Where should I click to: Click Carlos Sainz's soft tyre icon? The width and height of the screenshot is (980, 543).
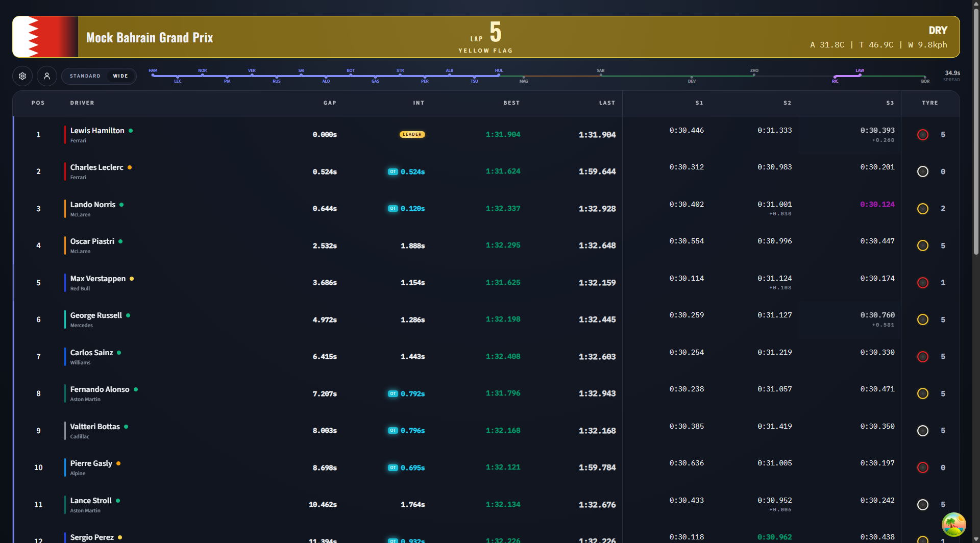923,357
